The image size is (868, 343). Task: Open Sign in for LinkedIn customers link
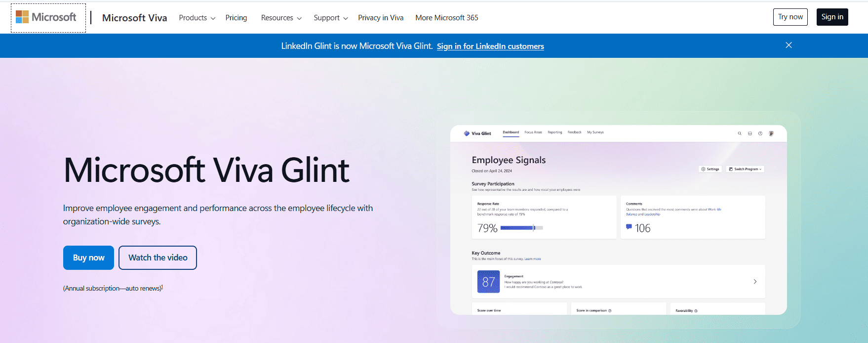pyautogui.click(x=490, y=46)
